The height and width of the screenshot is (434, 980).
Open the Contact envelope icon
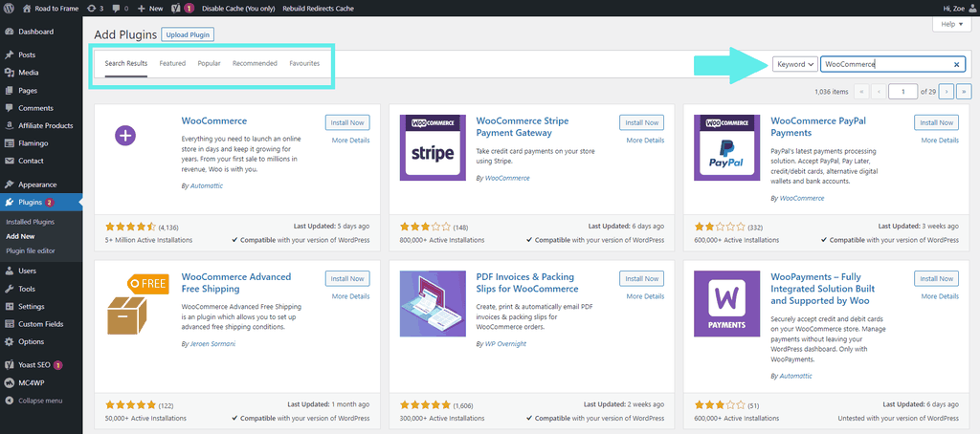tap(10, 161)
